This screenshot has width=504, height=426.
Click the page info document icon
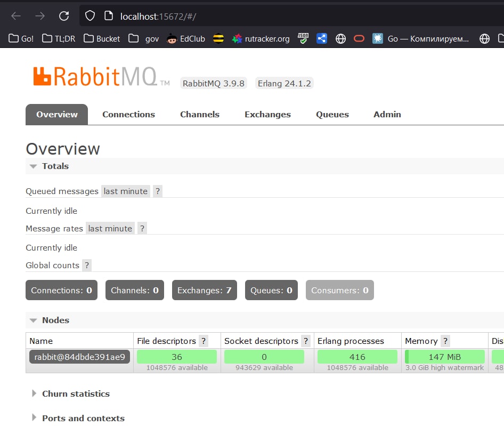pyautogui.click(x=109, y=16)
